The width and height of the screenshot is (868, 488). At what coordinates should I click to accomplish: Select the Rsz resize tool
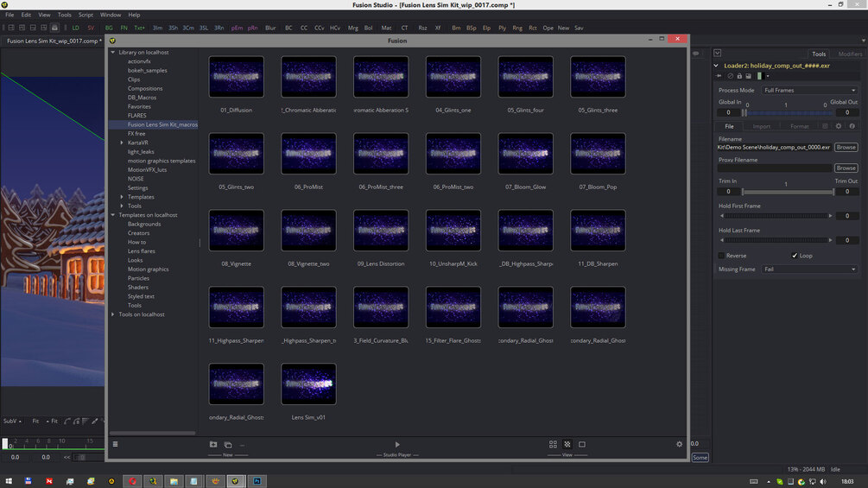pos(422,28)
